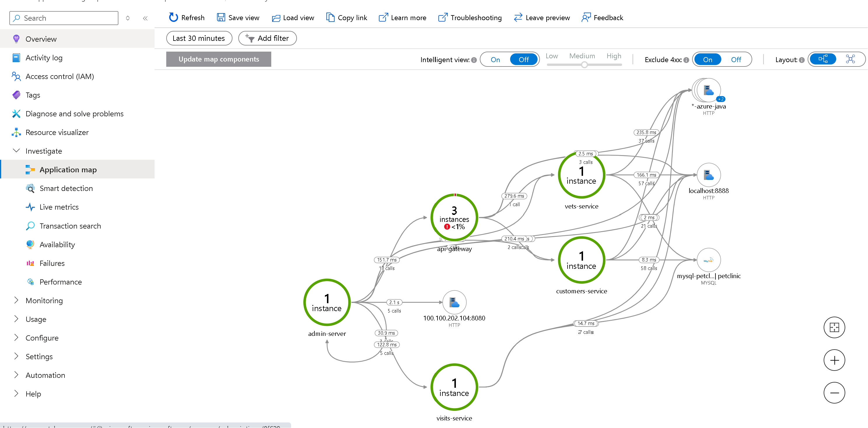The width and height of the screenshot is (868, 428).
Task: Click the Add filter button
Action: pyautogui.click(x=267, y=38)
